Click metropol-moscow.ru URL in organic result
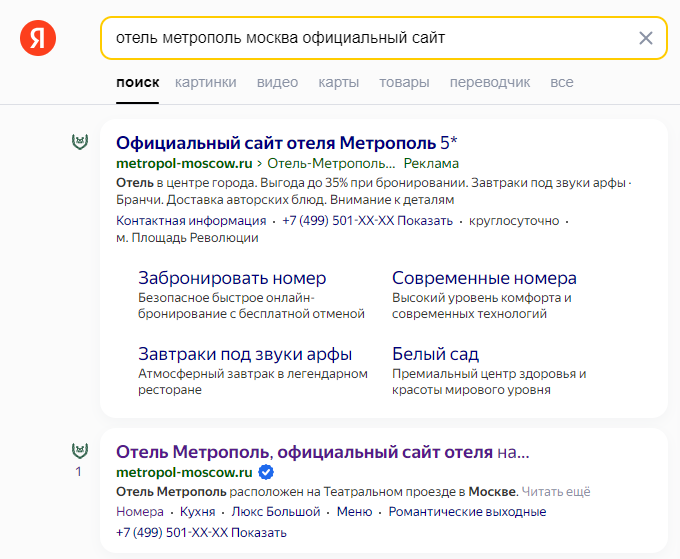This screenshot has width=680, height=559. (184, 472)
